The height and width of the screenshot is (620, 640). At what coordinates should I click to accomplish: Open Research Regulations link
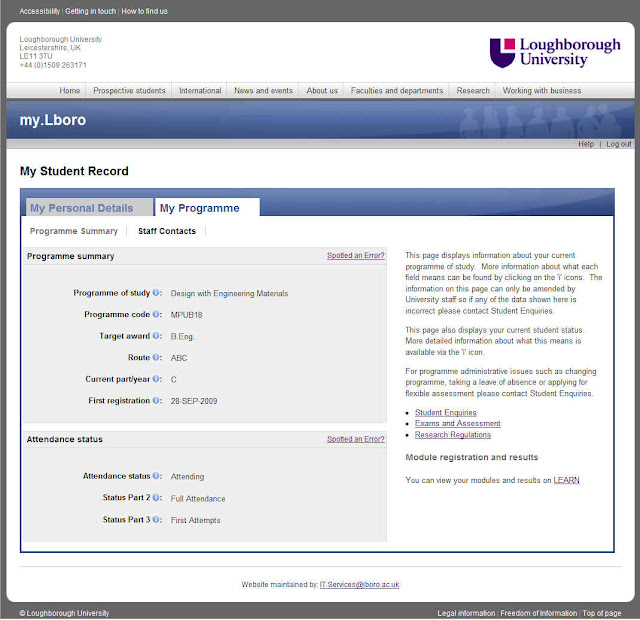[x=453, y=435]
